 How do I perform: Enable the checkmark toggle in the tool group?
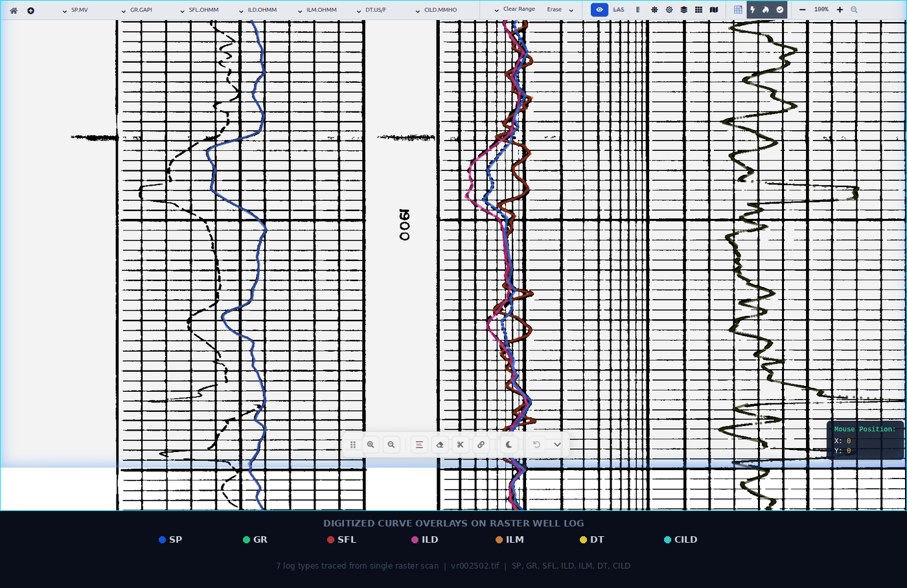[781, 10]
